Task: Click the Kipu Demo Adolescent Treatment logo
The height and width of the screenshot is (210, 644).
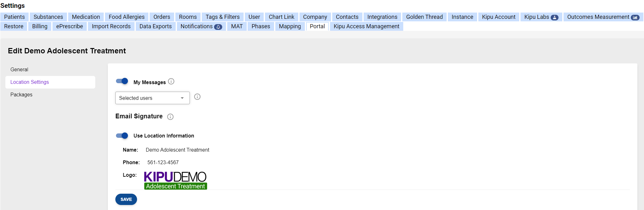Action: coord(175,180)
